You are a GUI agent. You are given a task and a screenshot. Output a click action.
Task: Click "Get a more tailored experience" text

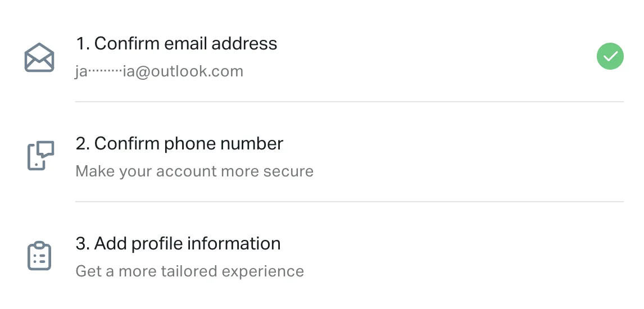tap(189, 271)
